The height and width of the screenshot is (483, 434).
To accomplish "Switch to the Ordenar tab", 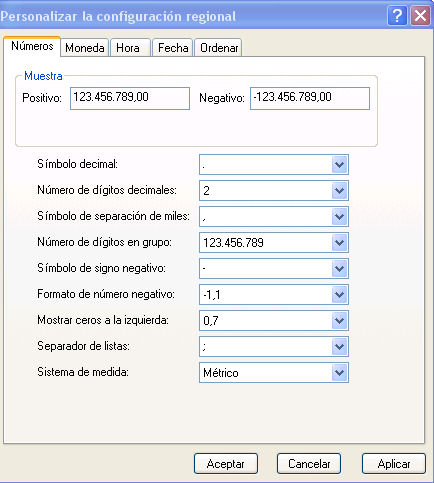I will pos(219,48).
